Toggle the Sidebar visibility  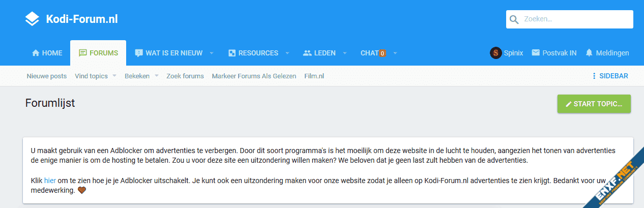click(x=609, y=76)
